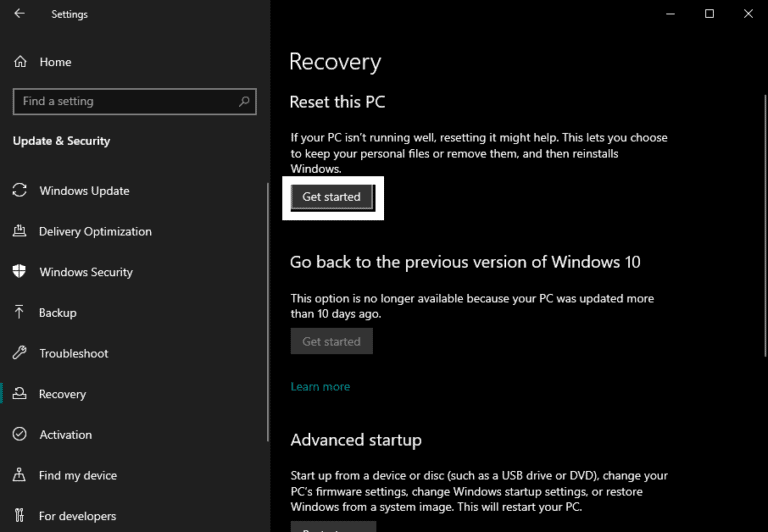Open Windows Security shield icon
The image size is (768, 532).
pyautogui.click(x=19, y=272)
